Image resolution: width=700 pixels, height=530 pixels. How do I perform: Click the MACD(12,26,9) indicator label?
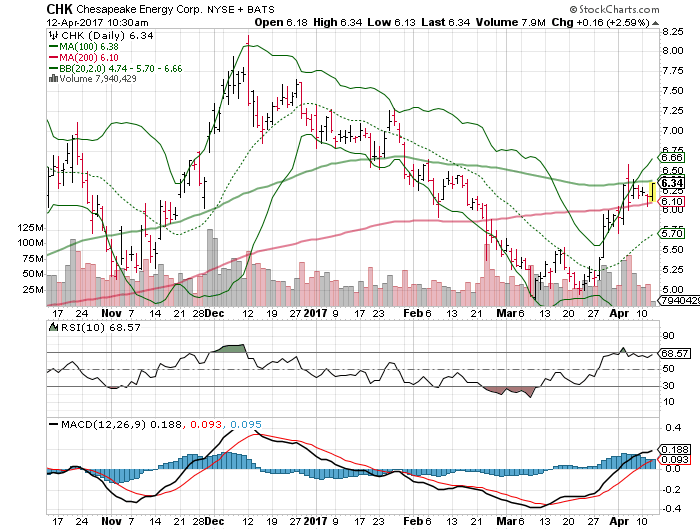(x=104, y=424)
